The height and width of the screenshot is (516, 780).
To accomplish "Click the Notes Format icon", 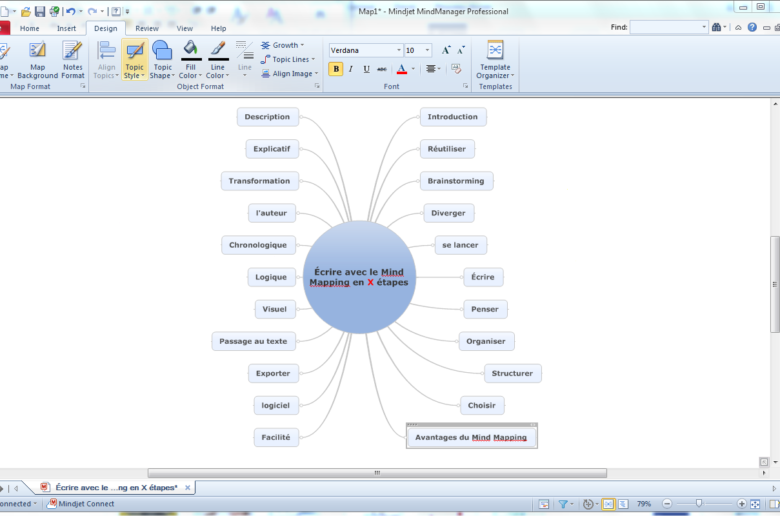I will [x=73, y=59].
